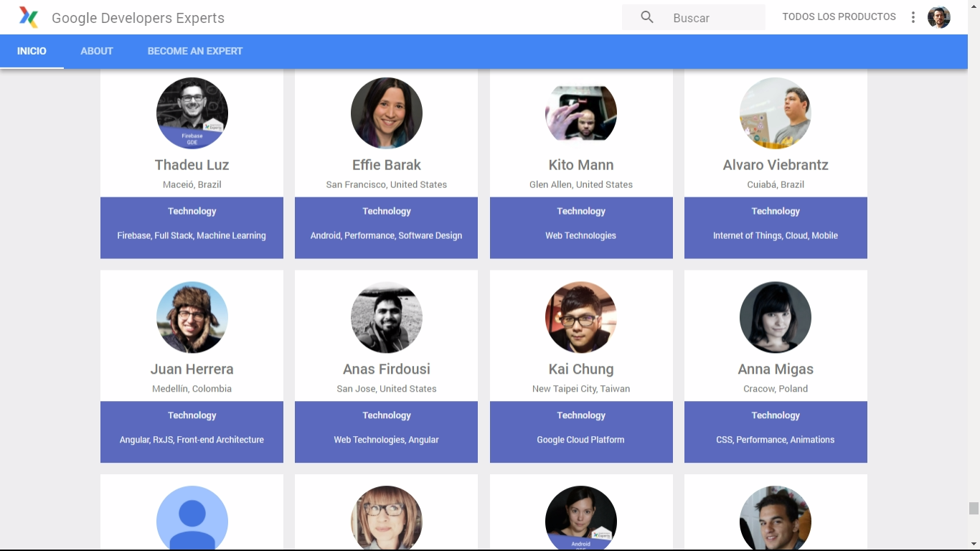Click 'Firebase, Full Stack, Machine Learning' text

point(192,235)
